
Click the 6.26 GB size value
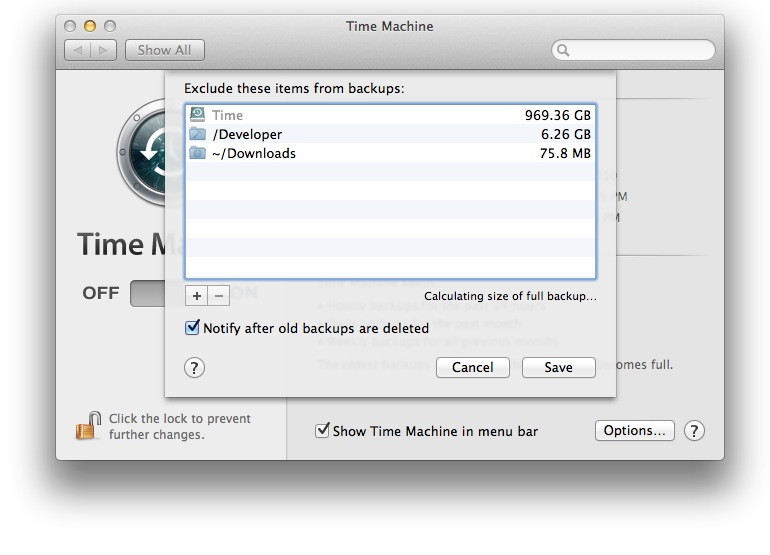pos(566,134)
